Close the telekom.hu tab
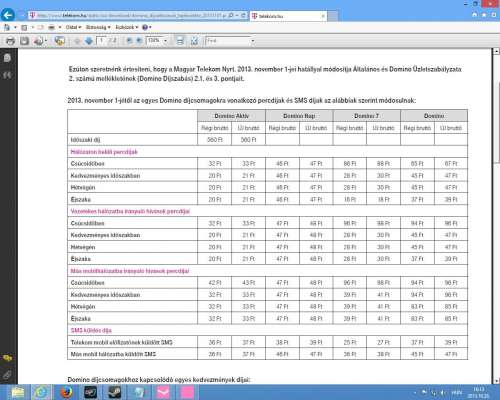 coord(323,16)
